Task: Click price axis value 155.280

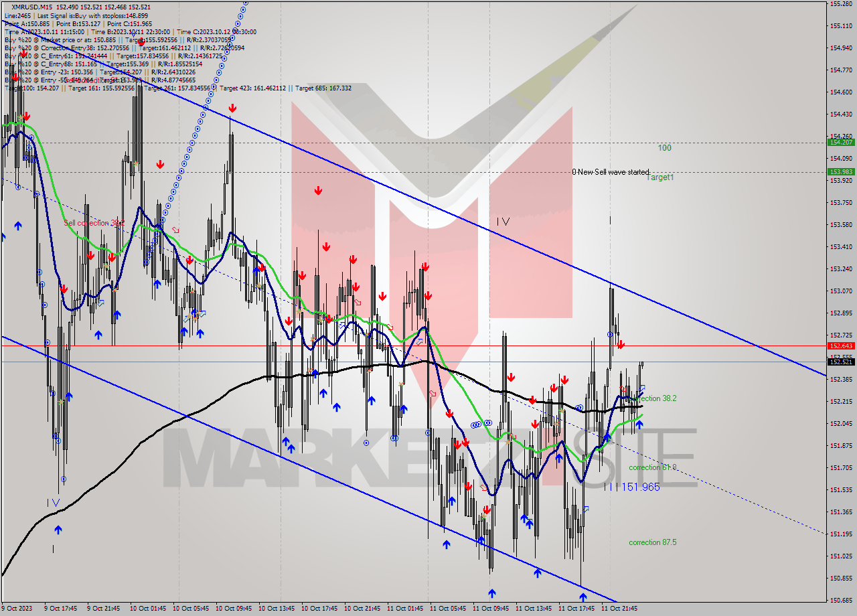Action: 842,4
